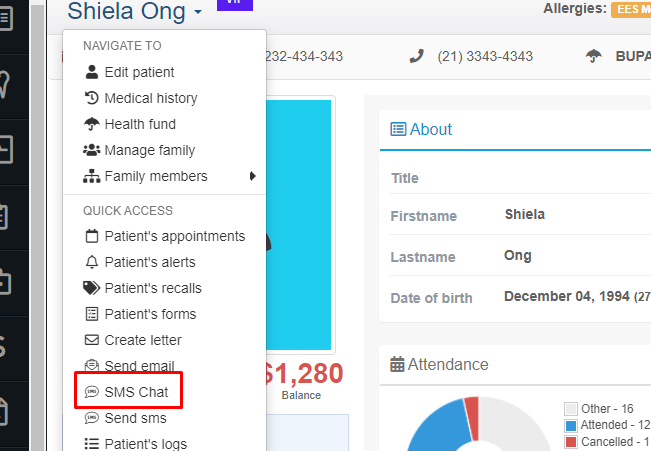This screenshot has width=651, height=451.
Task: Click the Patient's recalls tag icon
Action: [91, 288]
